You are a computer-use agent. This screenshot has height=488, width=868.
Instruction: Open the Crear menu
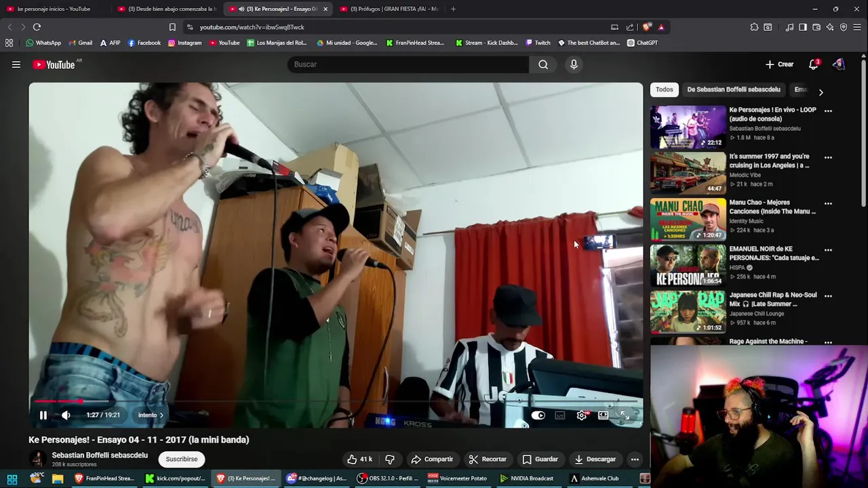click(x=779, y=64)
